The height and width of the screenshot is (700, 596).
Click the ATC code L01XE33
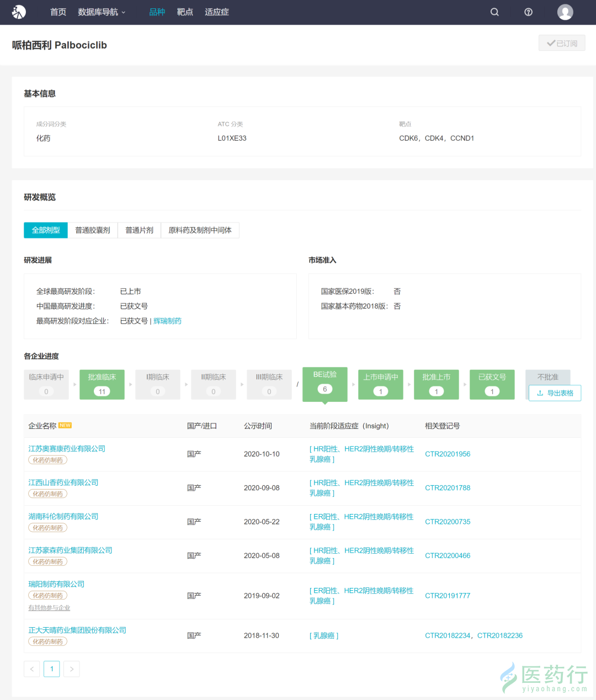(x=232, y=138)
